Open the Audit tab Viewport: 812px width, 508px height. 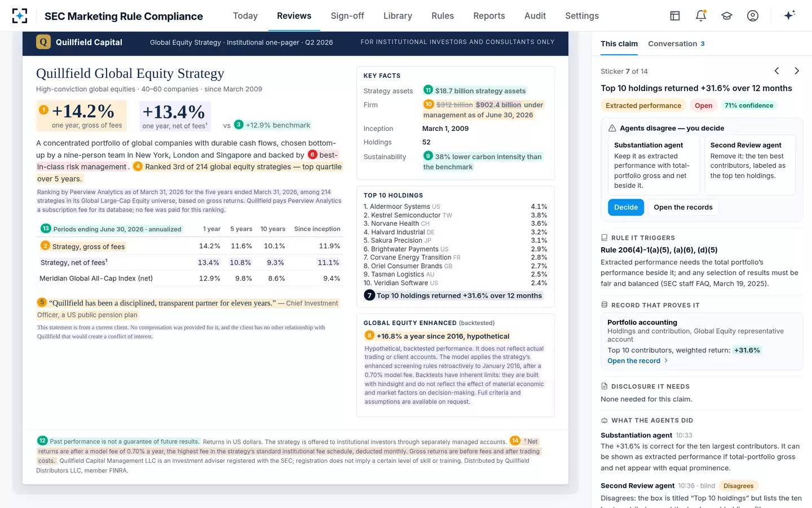click(x=535, y=16)
